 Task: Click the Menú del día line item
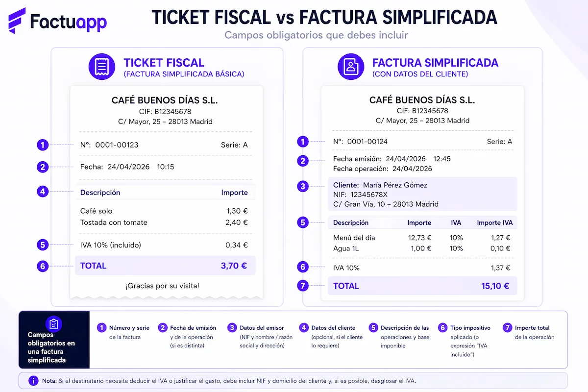click(x=354, y=238)
